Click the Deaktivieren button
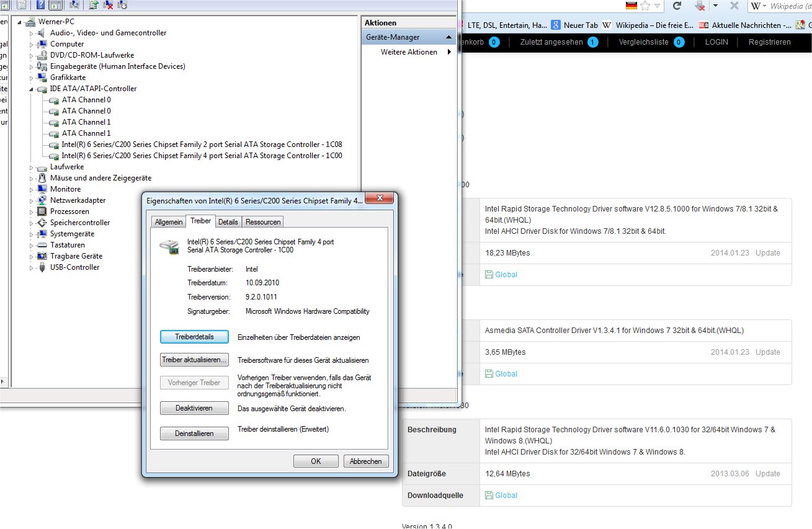Viewport: 812px width, 529px height. (x=194, y=408)
